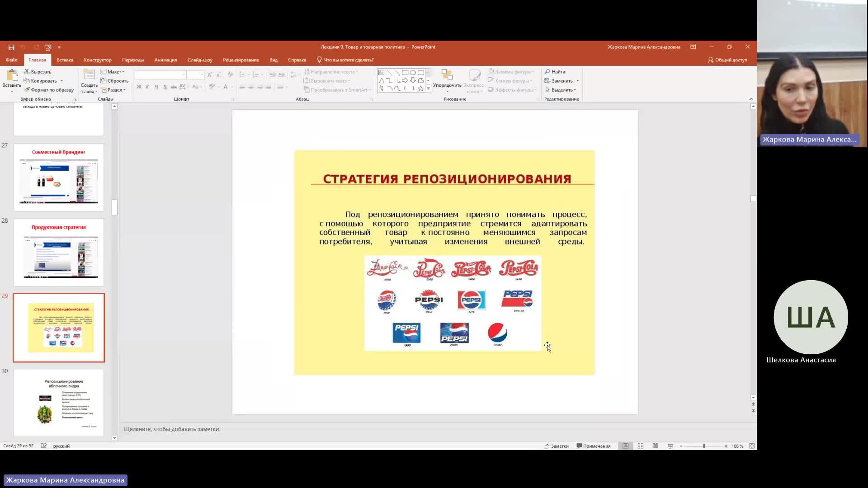Open the font name combo box
The height and width of the screenshot is (488, 868).
click(x=160, y=75)
